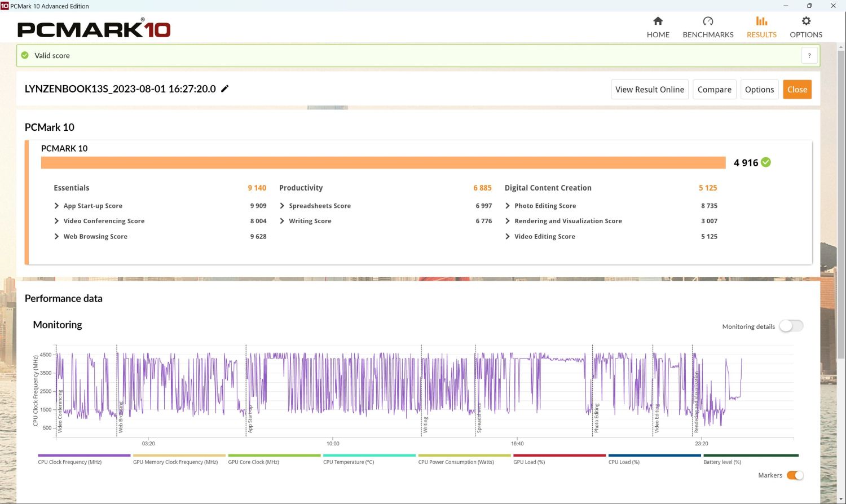Click the App Start-up chart marker
The image size is (846, 504).
click(250, 419)
